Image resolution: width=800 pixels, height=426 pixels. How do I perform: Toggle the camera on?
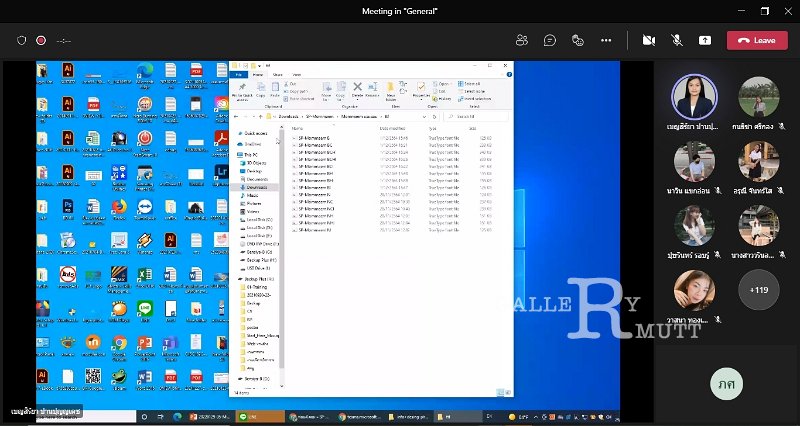click(648, 40)
